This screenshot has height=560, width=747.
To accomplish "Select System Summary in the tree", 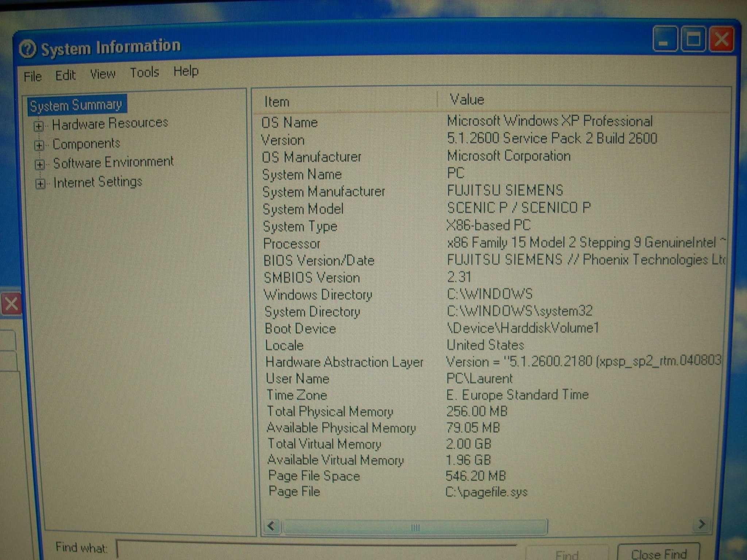I will [77, 105].
